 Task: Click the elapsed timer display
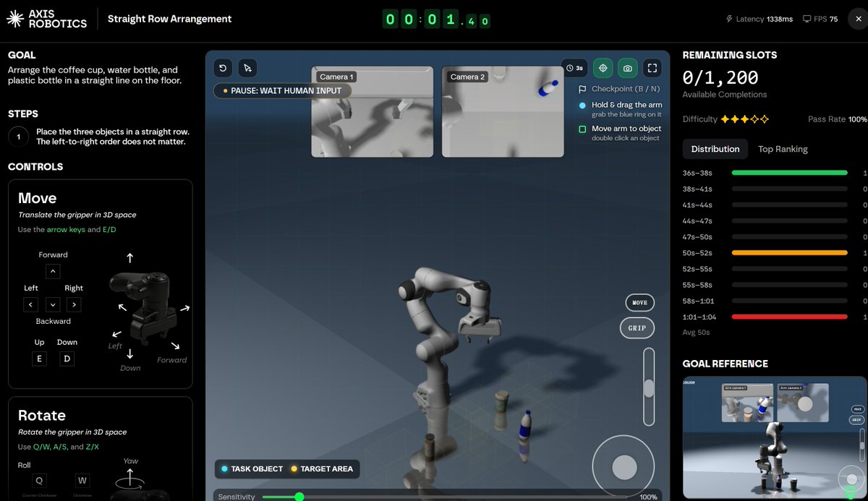coord(436,20)
